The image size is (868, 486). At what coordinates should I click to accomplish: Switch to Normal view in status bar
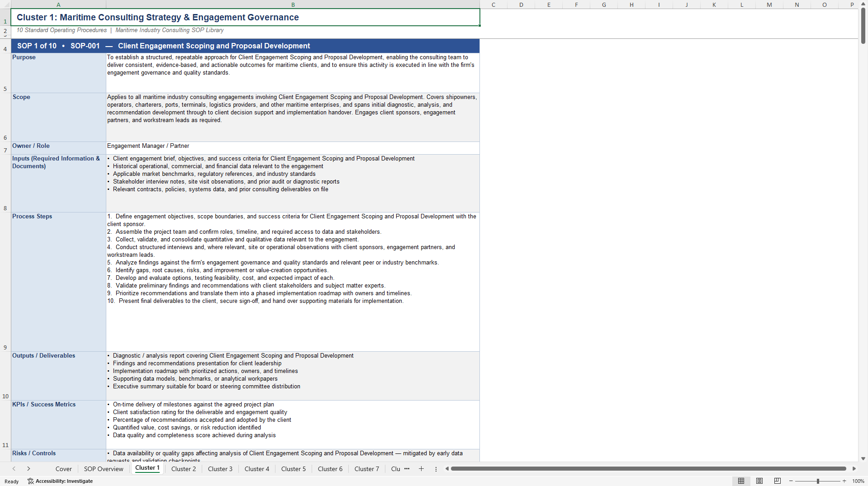741,481
